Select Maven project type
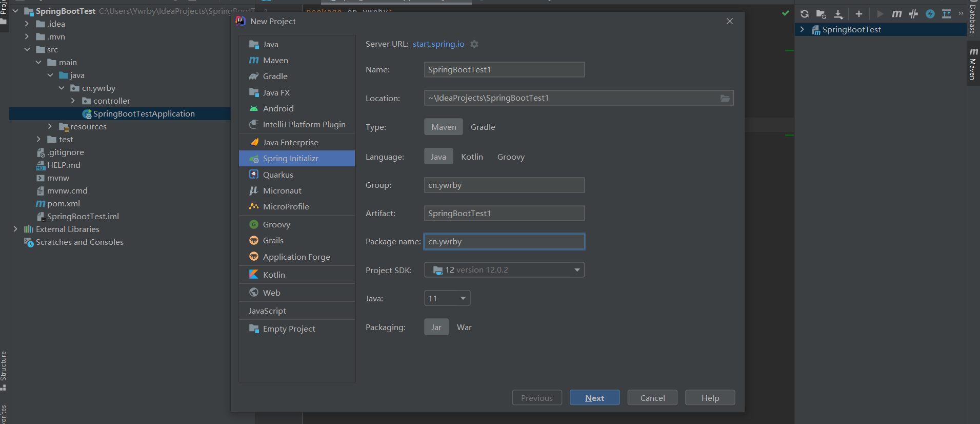 (x=444, y=127)
